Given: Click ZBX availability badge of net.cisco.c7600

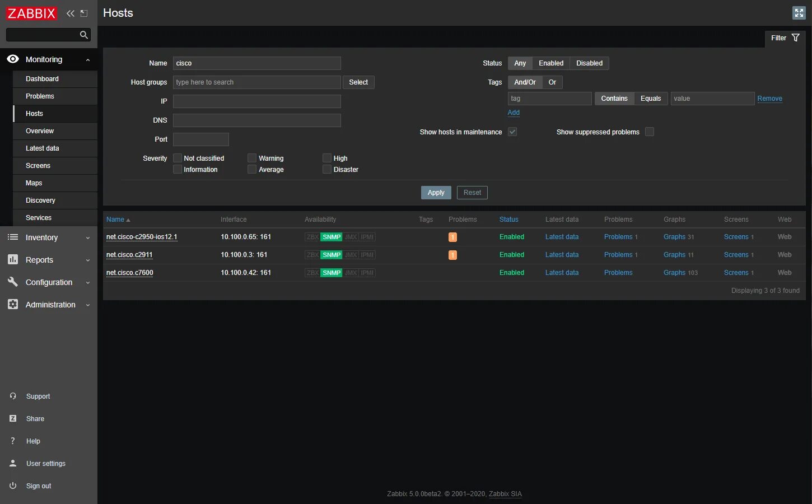Looking at the screenshot, I should click(x=312, y=273).
